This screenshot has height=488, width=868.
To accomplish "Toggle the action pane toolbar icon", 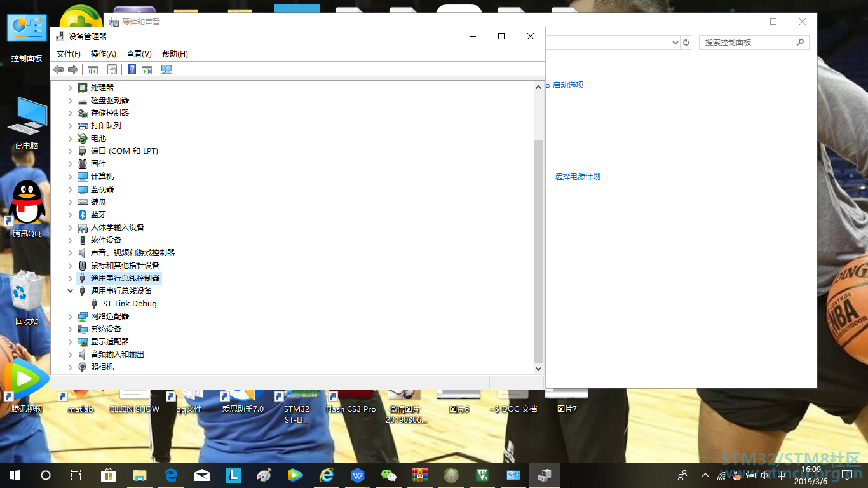I will 147,69.
